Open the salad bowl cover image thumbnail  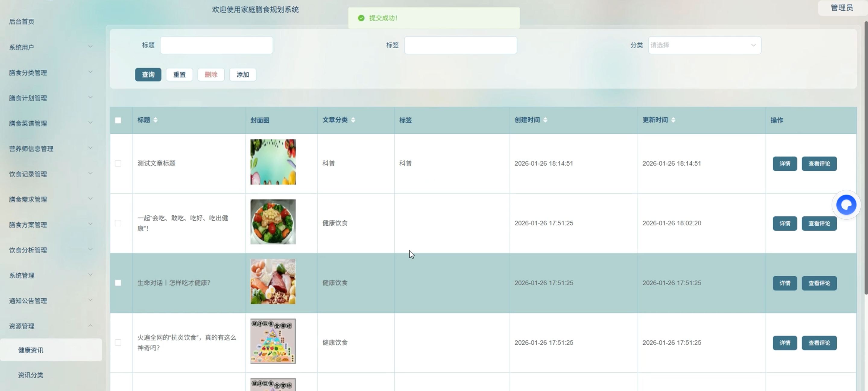tap(273, 222)
